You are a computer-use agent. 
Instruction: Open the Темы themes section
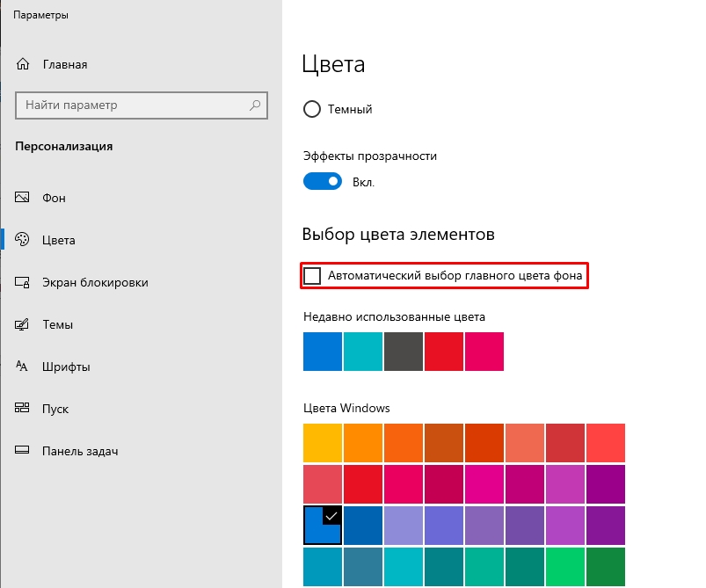pyautogui.click(x=44, y=324)
